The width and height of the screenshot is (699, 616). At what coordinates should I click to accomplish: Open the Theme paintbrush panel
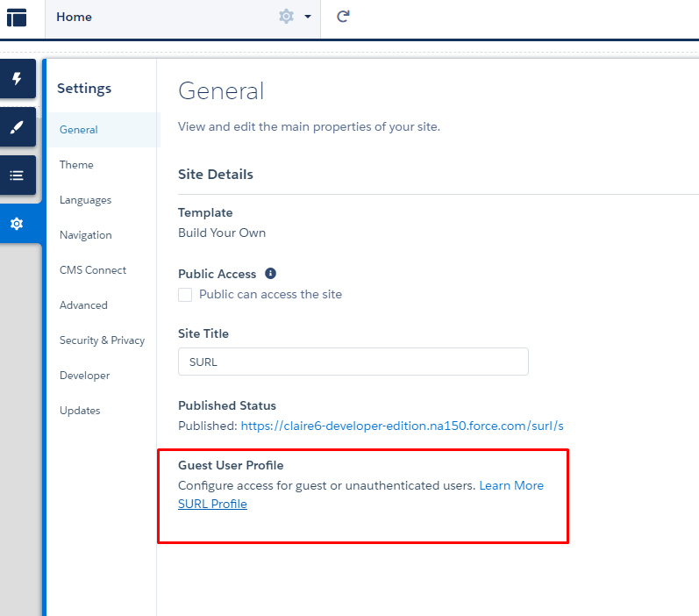[17, 127]
